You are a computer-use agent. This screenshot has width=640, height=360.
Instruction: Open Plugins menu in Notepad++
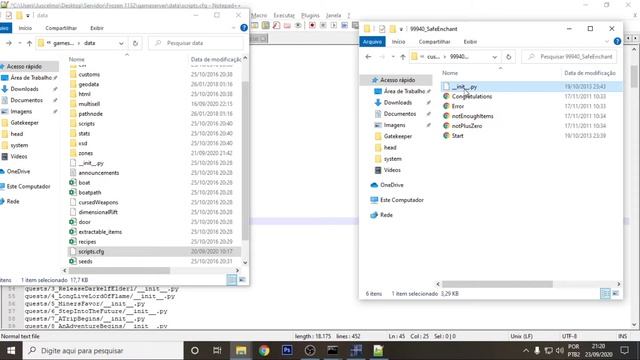[x=310, y=15]
